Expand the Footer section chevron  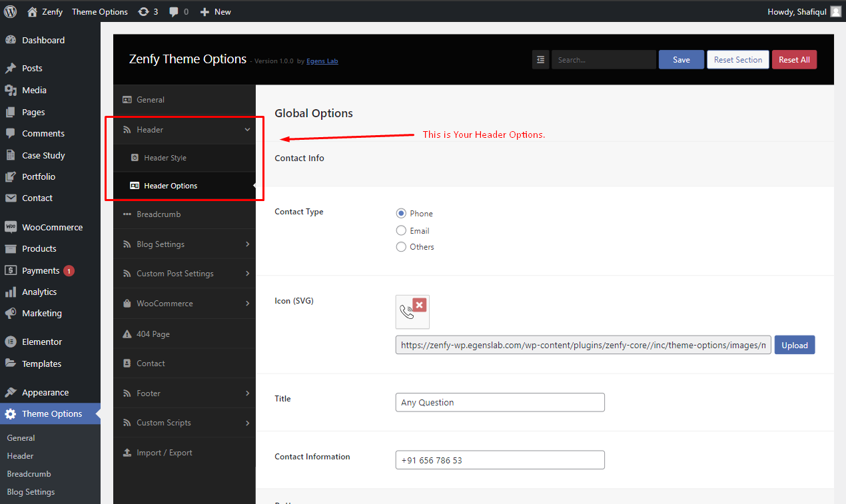[x=247, y=393]
